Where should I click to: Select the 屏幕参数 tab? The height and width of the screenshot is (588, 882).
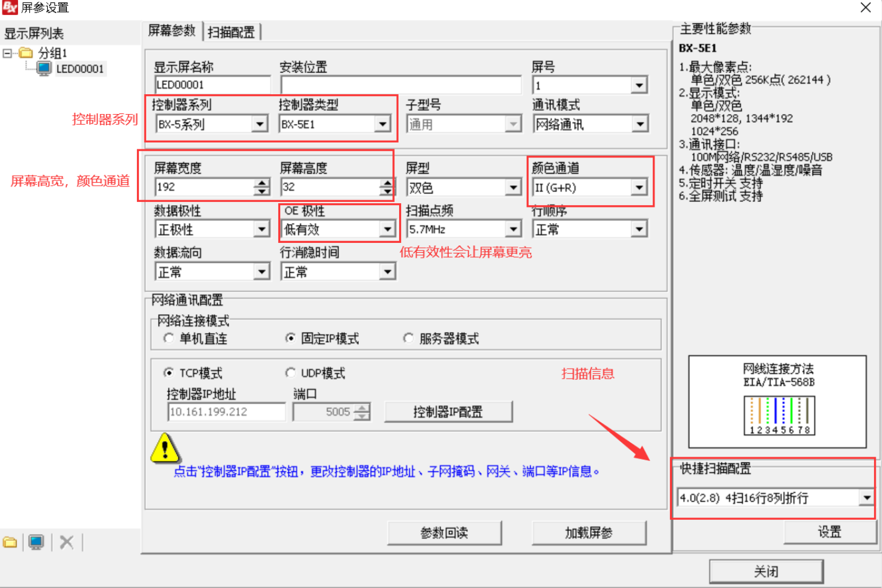point(172,31)
